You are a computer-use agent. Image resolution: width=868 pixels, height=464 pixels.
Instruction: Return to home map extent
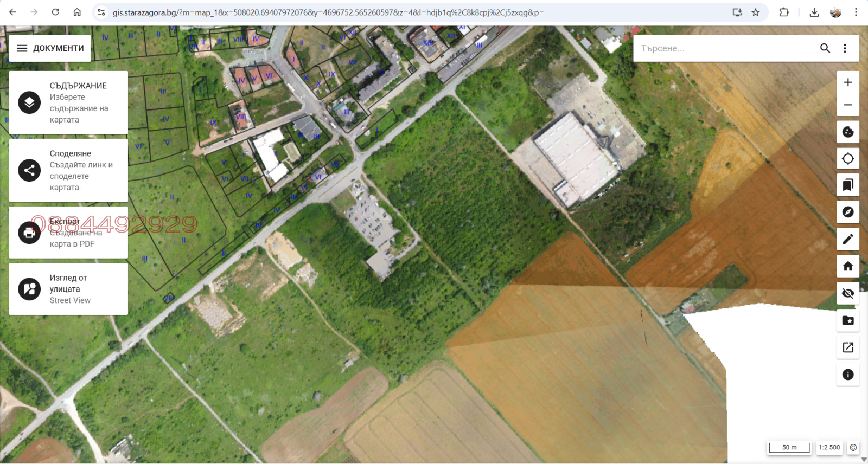[848, 266]
